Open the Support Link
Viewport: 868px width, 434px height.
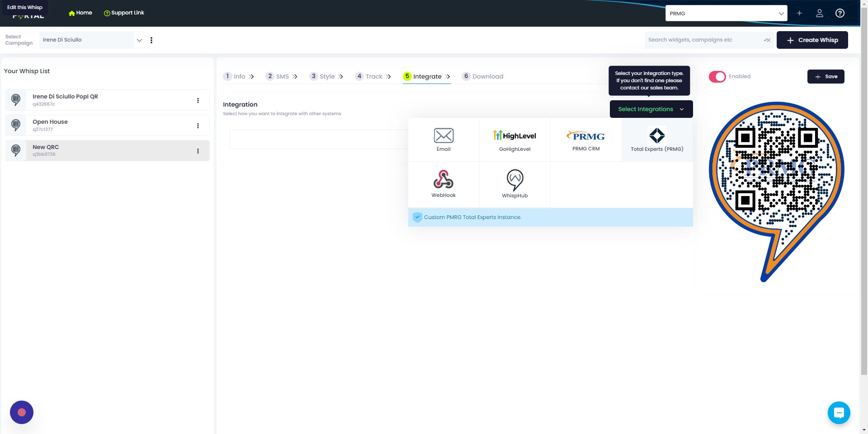(124, 13)
